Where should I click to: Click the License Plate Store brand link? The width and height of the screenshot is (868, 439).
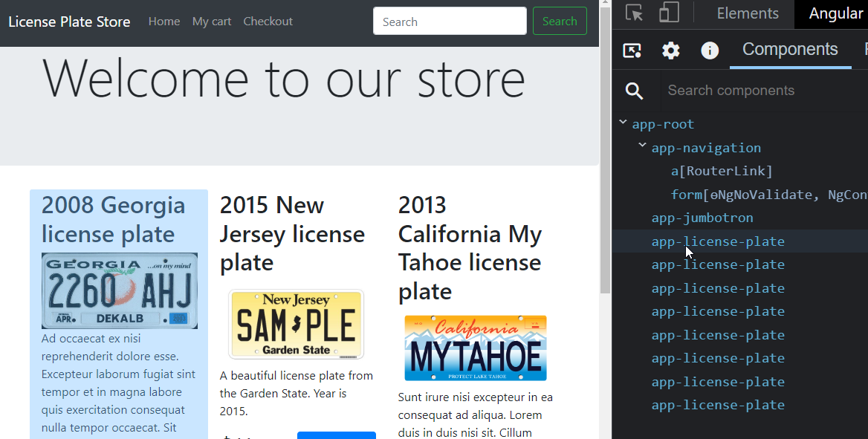pyautogui.click(x=69, y=22)
